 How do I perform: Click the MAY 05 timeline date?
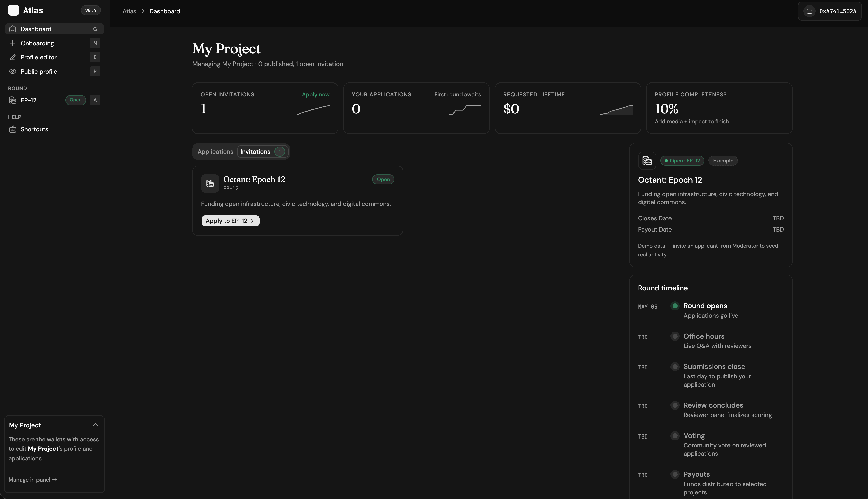(647, 307)
